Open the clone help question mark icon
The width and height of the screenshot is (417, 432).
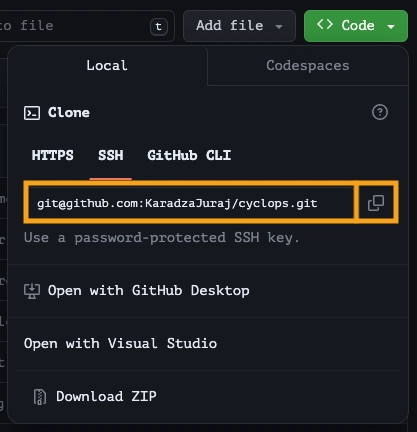[x=380, y=112]
